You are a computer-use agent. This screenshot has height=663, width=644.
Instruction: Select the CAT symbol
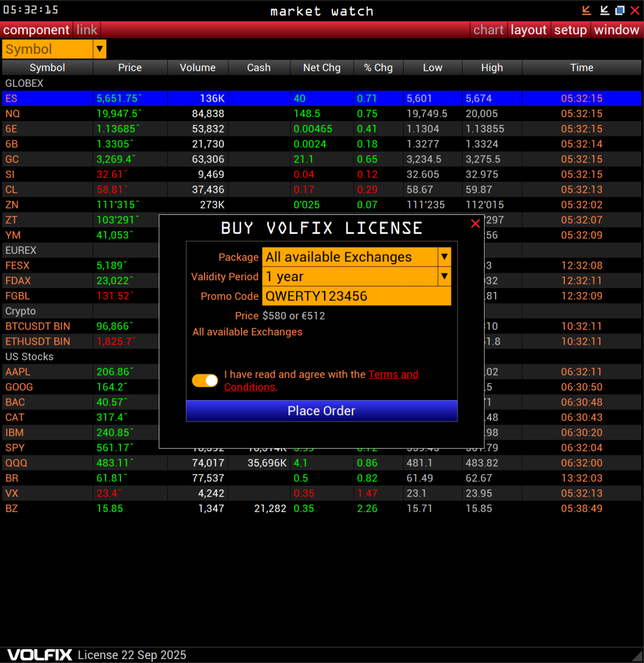15,418
